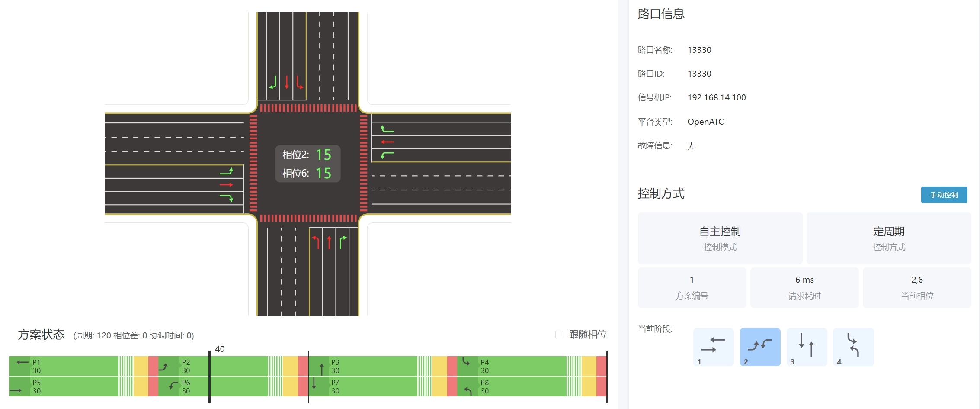Enable the 跟随相位 checkbox

click(559, 335)
